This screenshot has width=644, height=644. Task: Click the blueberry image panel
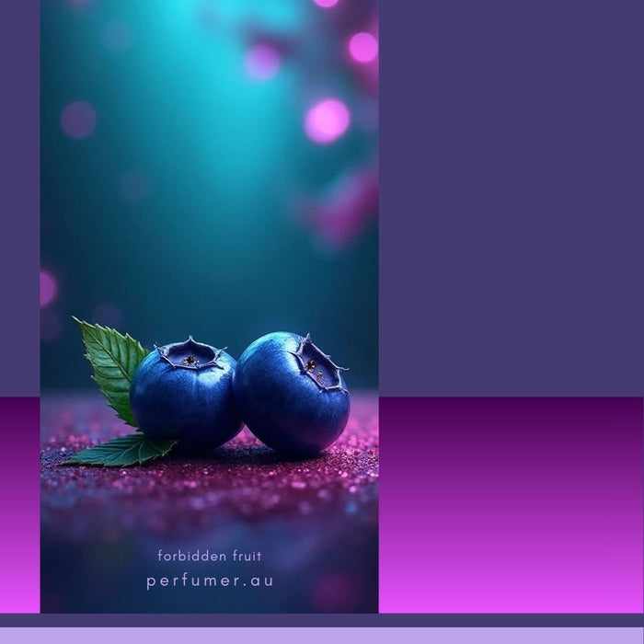coord(210,306)
